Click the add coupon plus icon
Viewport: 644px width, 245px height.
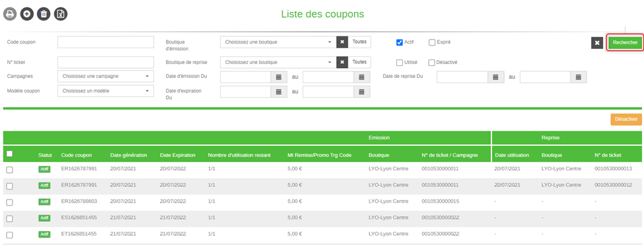click(26, 14)
